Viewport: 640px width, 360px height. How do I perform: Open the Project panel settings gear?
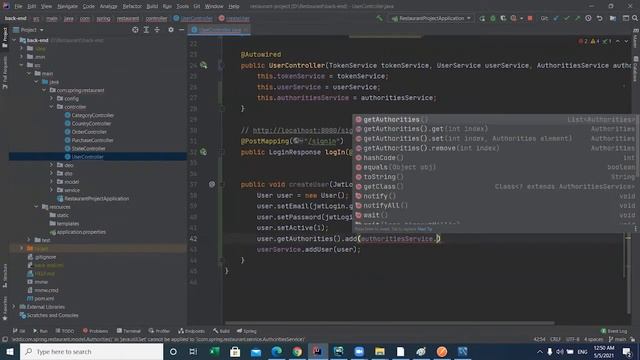coord(171,30)
